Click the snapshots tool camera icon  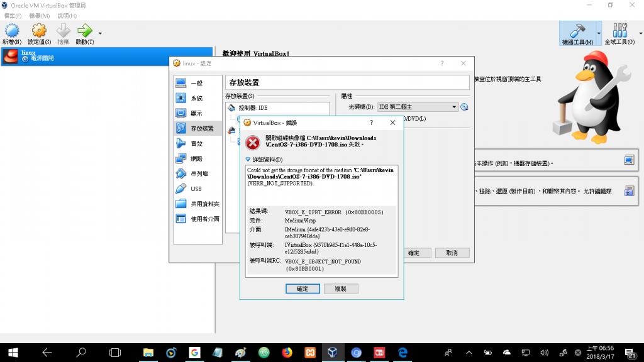(x=629, y=191)
